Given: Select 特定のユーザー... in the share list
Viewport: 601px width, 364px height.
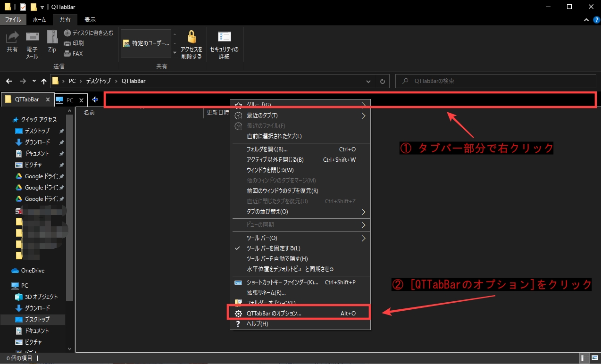Looking at the screenshot, I should tap(146, 43).
